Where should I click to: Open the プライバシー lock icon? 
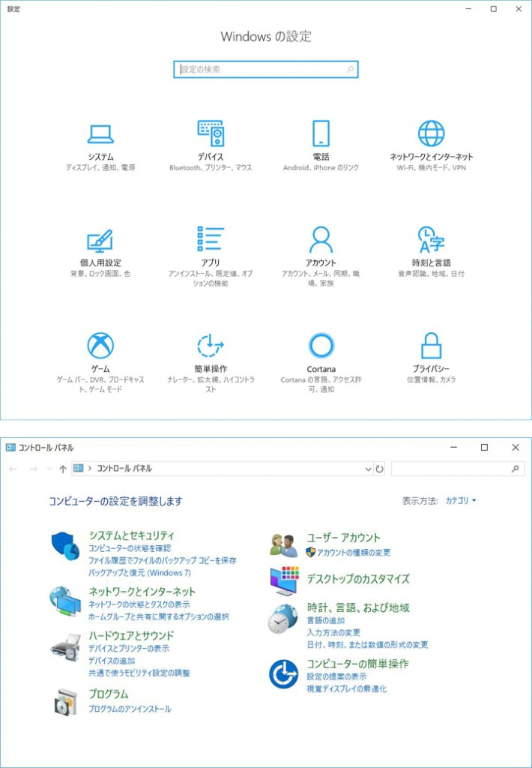click(x=431, y=345)
